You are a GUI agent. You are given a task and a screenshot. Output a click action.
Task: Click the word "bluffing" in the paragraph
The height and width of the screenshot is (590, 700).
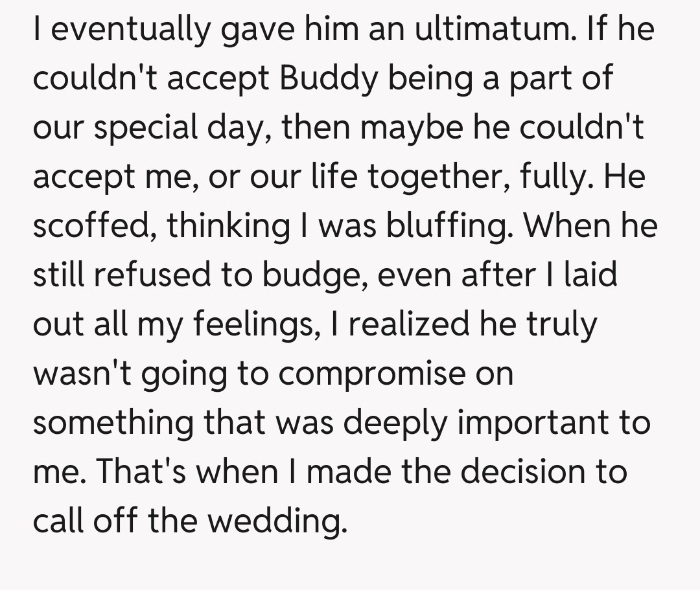coord(447,227)
